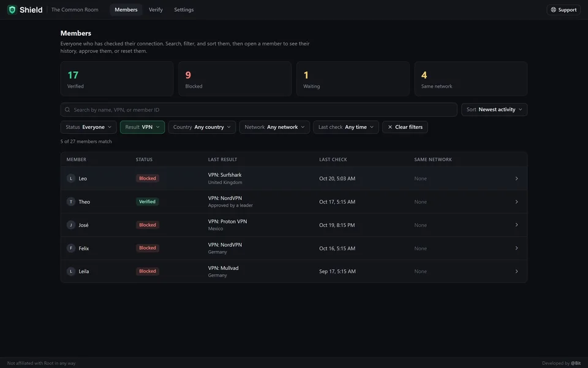Viewport: 588px width, 368px height.
Task: Click the LAST CHECK column header
Action: click(x=333, y=159)
